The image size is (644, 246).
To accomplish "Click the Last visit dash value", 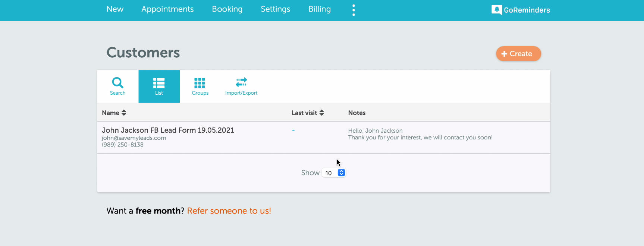I will coord(293,130).
